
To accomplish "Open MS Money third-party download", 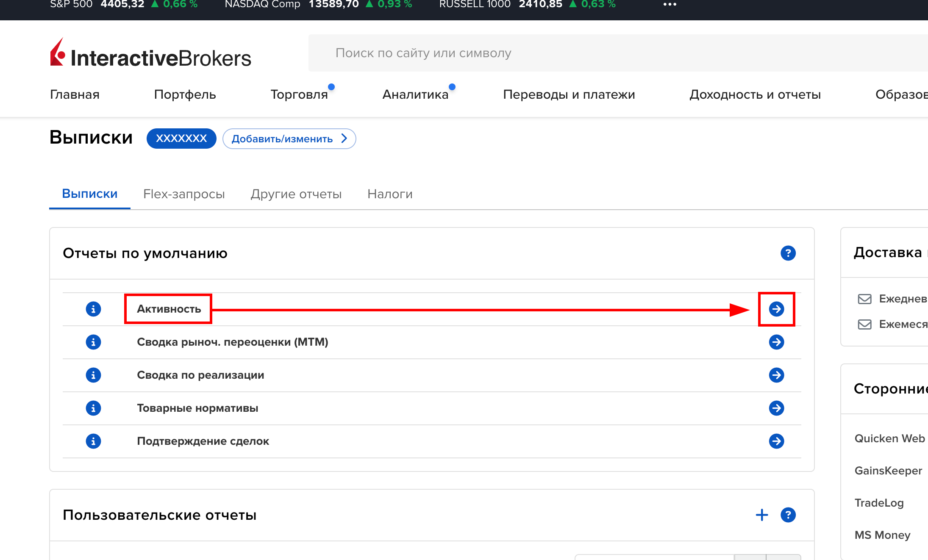I will (882, 535).
